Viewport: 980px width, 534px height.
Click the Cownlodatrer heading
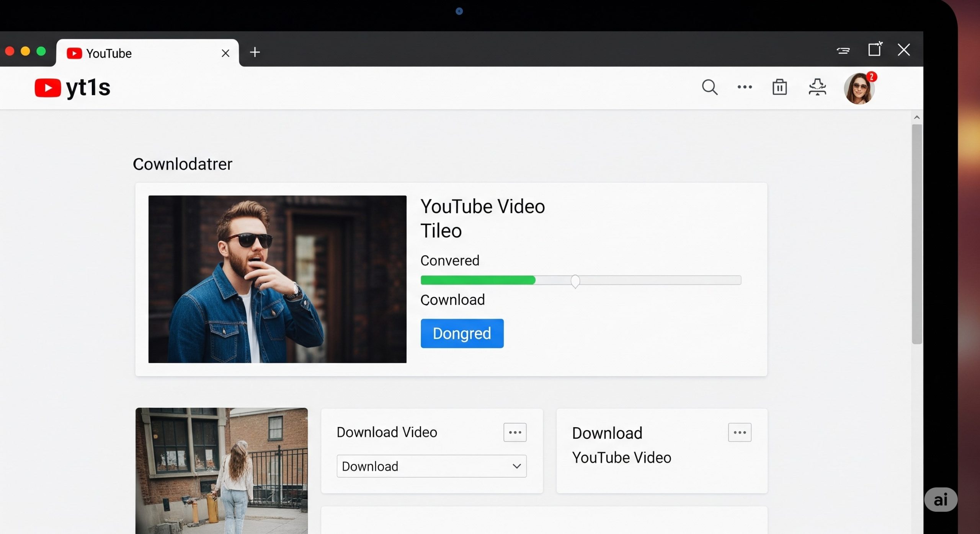(182, 164)
